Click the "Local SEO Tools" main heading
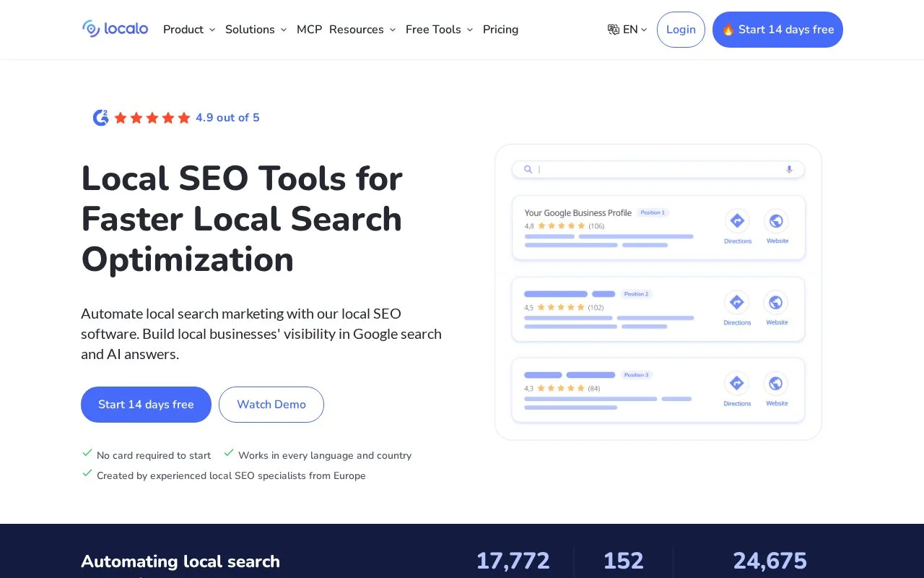This screenshot has width=924, height=578. [242, 219]
